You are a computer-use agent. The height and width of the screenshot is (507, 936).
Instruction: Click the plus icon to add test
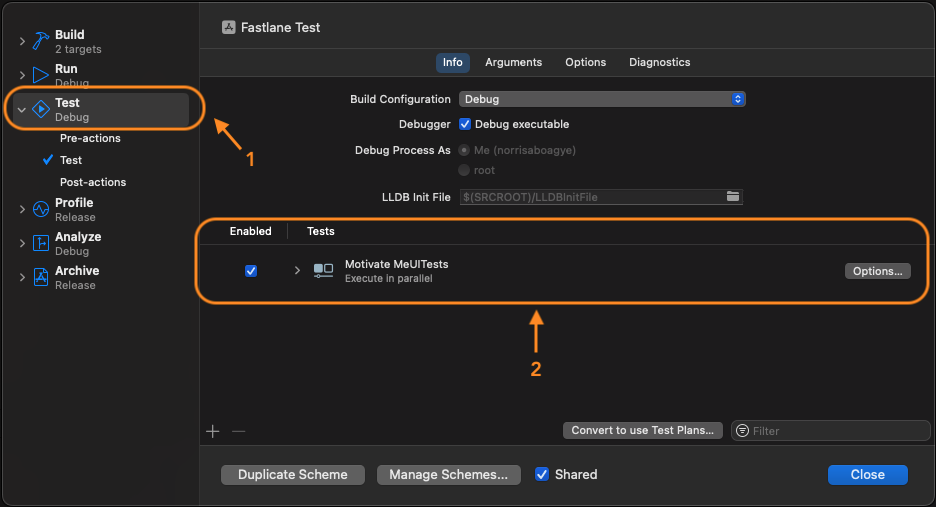click(x=212, y=431)
